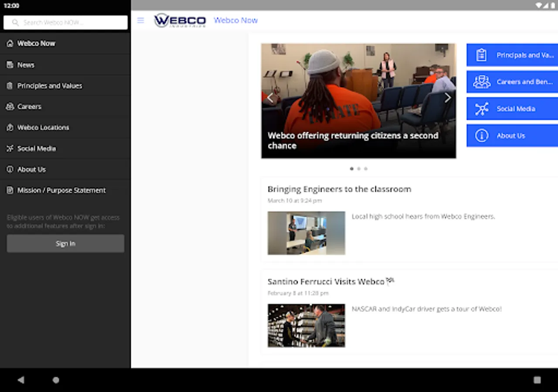Click the network icon beside Social Media
Image resolution: width=558 pixels, height=392 pixels.
pyautogui.click(x=10, y=149)
